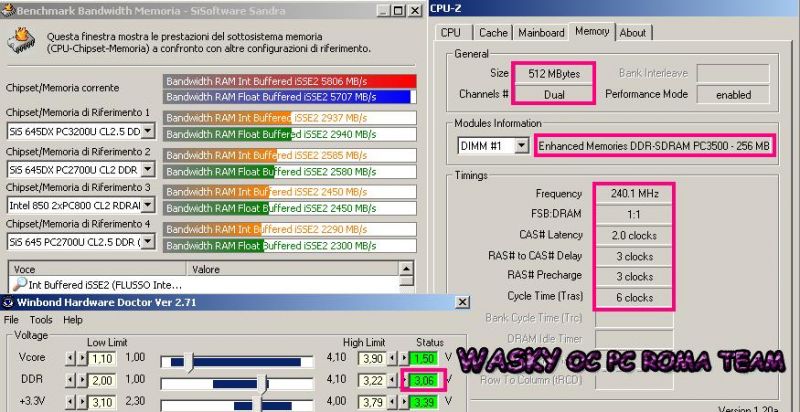
Task: Click DDR low limit value 2,00
Action: coord(102,380)
